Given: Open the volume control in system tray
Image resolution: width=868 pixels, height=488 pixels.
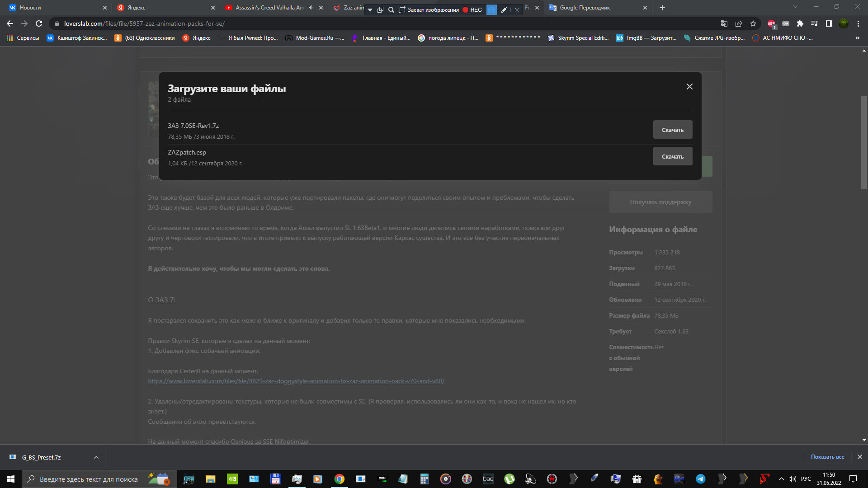Looking at the screenshot, I should coord(793,479).
